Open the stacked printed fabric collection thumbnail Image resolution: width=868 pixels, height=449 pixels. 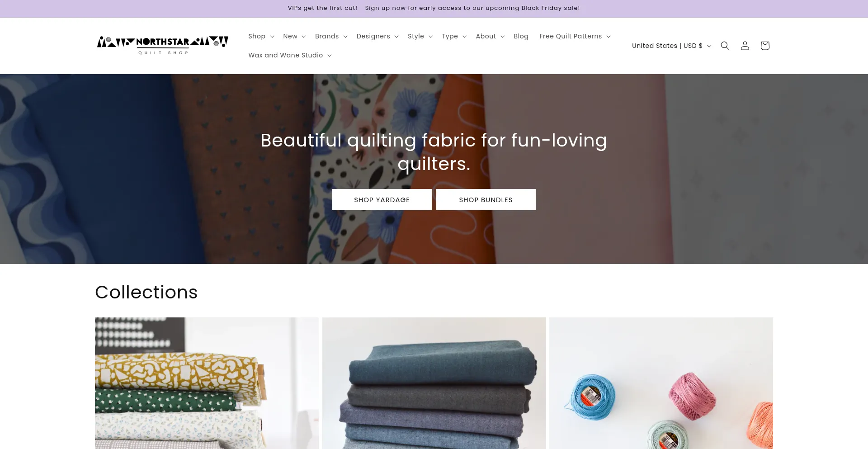click(207, 383)
